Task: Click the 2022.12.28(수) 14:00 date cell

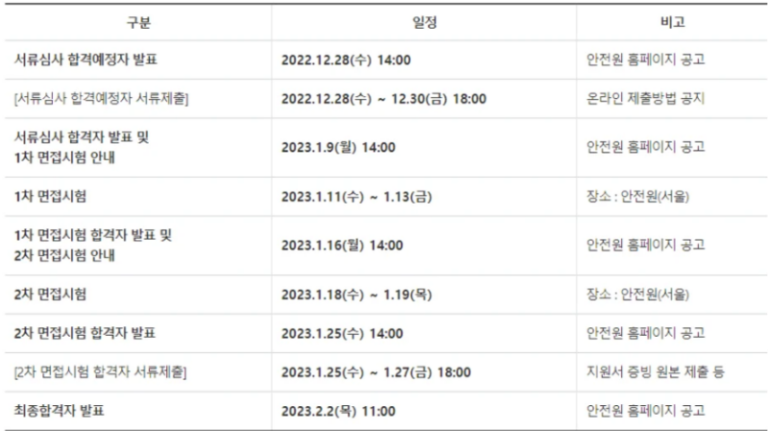Action: pyautogui.click(x=346, y=59)
